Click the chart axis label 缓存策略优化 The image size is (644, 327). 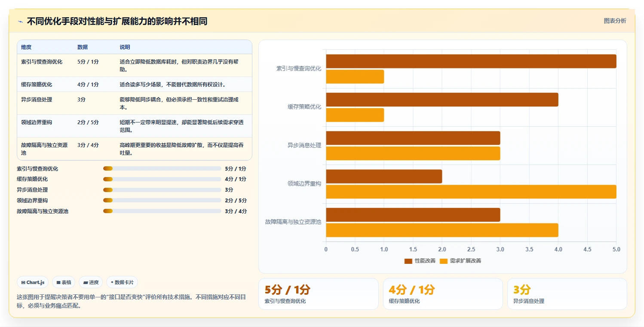tap(304, 107)
